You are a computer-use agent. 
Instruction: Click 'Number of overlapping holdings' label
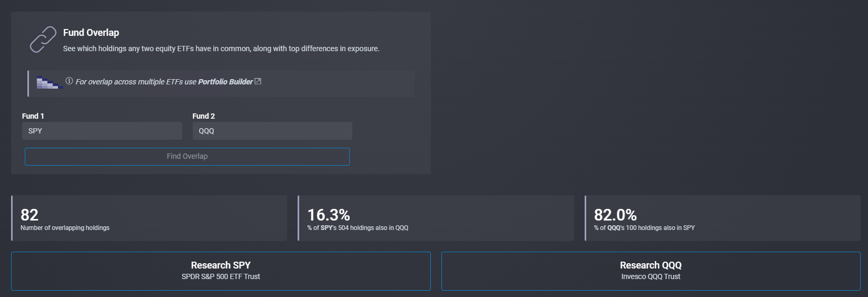point(65,228)
